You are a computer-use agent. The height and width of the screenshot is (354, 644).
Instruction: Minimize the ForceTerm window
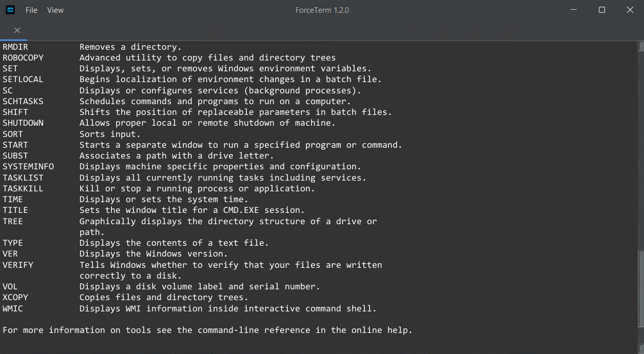tap(573, 10)
